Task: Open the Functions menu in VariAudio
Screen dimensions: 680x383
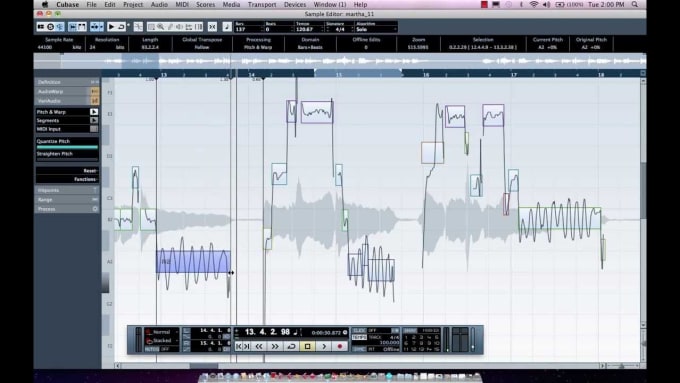Action: coord(67,179)
